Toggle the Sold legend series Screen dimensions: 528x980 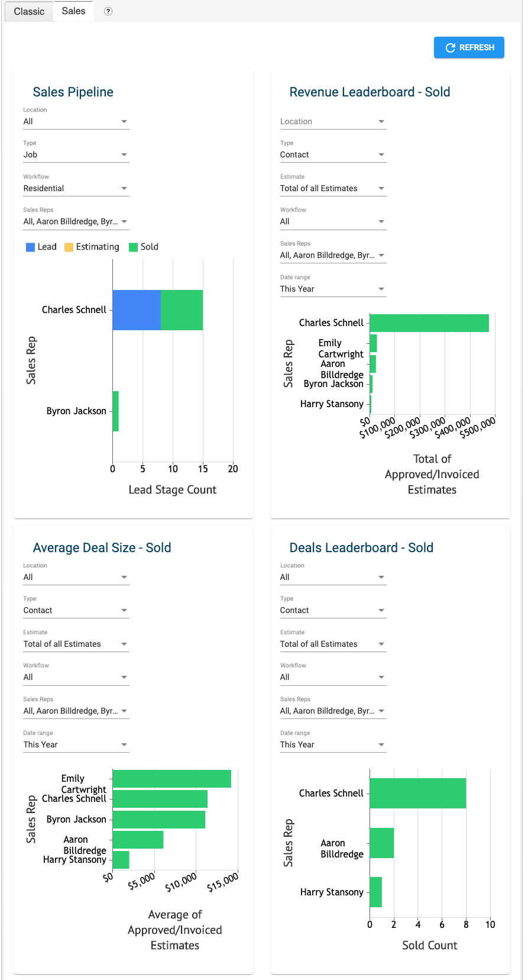coord(144,247)
